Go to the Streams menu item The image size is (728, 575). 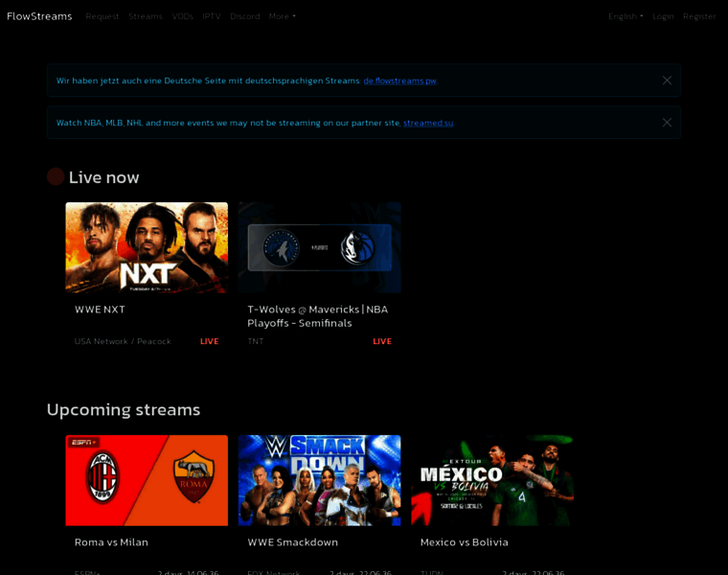146,16
